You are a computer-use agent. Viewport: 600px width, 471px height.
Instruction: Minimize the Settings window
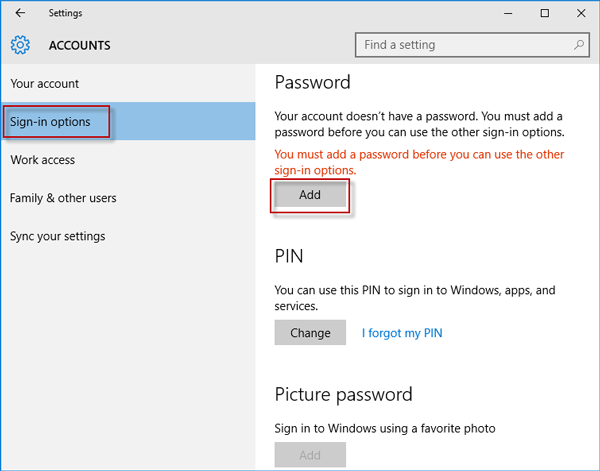tap(508, 13)
